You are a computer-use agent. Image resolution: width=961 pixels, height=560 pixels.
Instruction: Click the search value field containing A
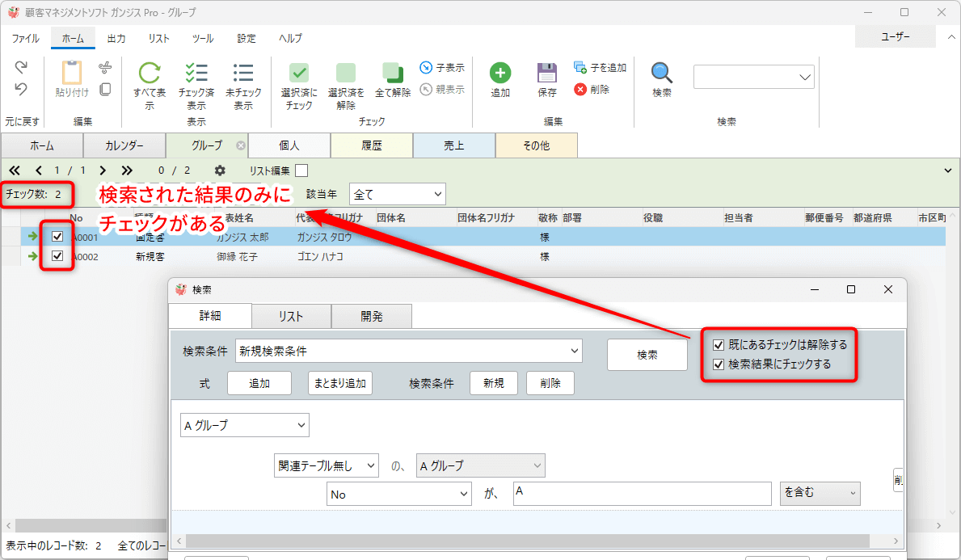click(x=642, y=493)
